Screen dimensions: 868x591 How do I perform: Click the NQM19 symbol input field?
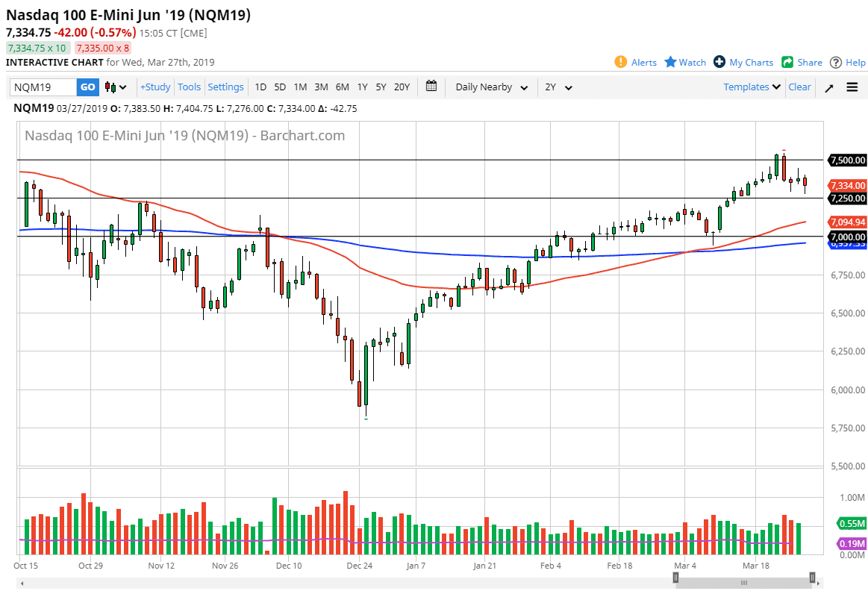click(x=41, y=87)
